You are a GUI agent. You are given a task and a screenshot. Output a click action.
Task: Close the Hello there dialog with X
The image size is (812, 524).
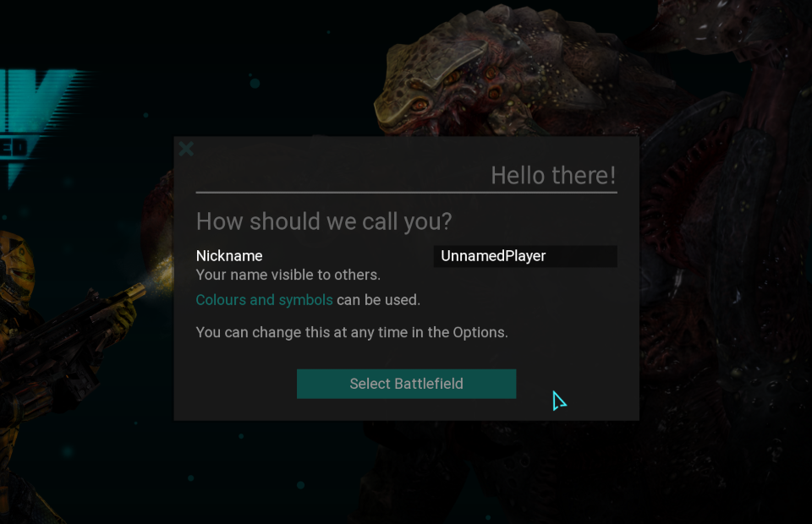click(186, 150)
